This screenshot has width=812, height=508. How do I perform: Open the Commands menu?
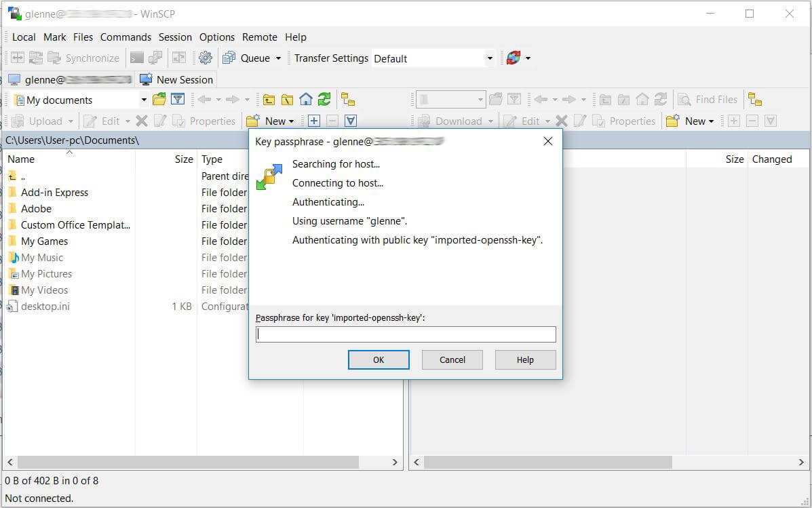tap(125, 37)
